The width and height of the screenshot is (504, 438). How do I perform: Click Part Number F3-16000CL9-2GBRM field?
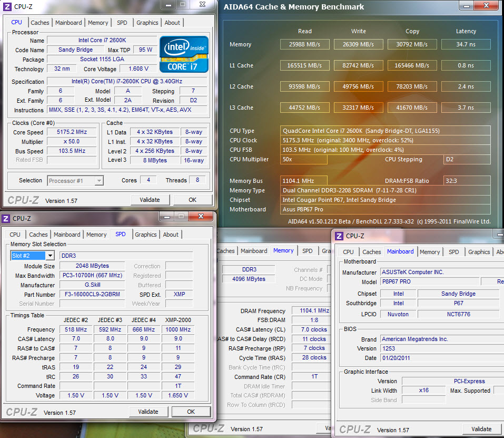point(92,294)
